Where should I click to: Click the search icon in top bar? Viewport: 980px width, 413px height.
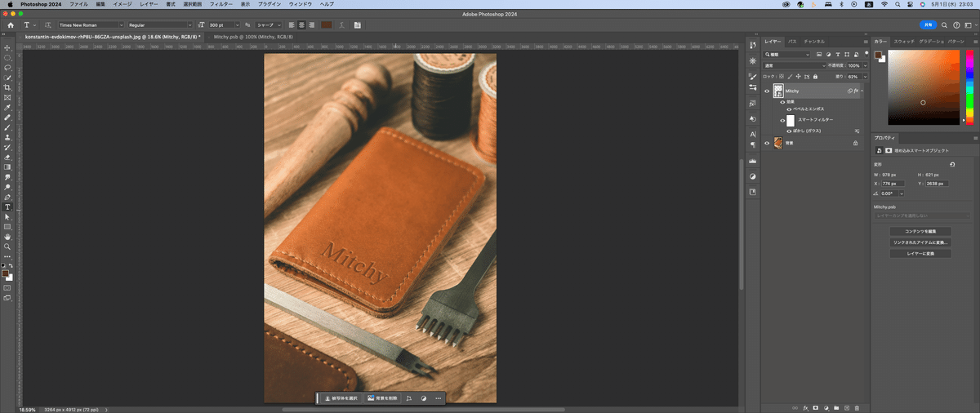(945, 25)
